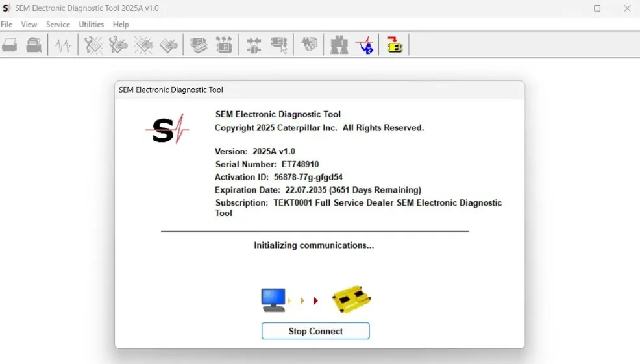Click the Connect/Disconnect plug icon
The width and height of the screenshot is (640, 364).
point(254,45)
